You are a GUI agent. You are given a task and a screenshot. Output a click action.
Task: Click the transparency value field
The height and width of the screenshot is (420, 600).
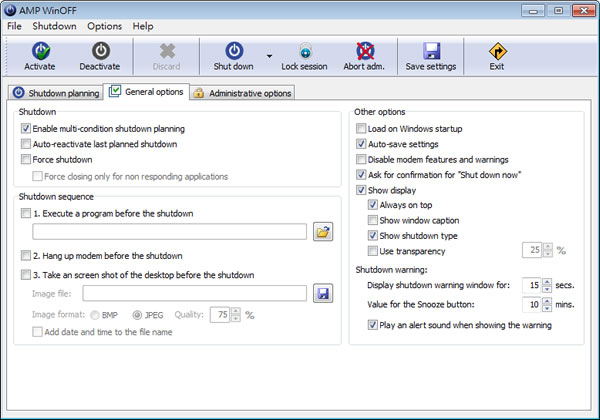click(x=532, y=251)
